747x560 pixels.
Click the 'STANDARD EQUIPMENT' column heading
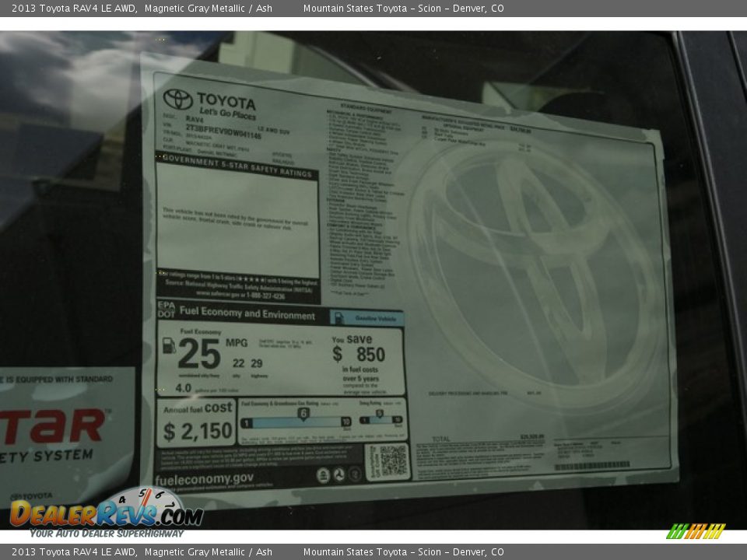click(366, 108)
